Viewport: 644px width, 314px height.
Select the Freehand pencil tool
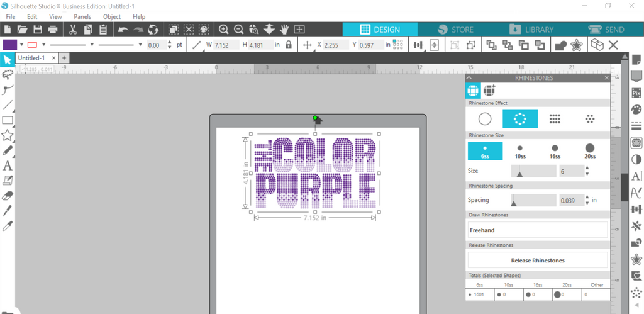7,150
